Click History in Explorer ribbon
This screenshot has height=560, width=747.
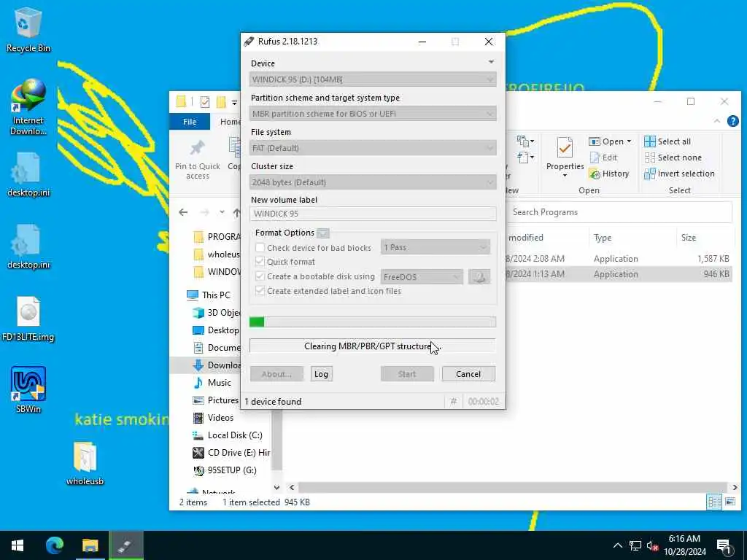point(609,174)
